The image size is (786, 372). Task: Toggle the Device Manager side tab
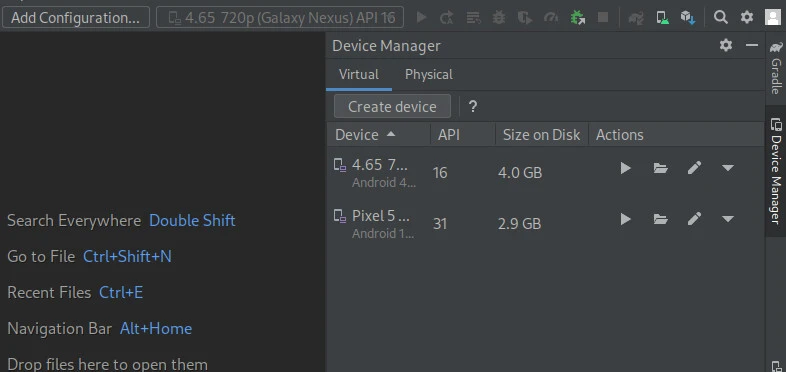(776, 171)
